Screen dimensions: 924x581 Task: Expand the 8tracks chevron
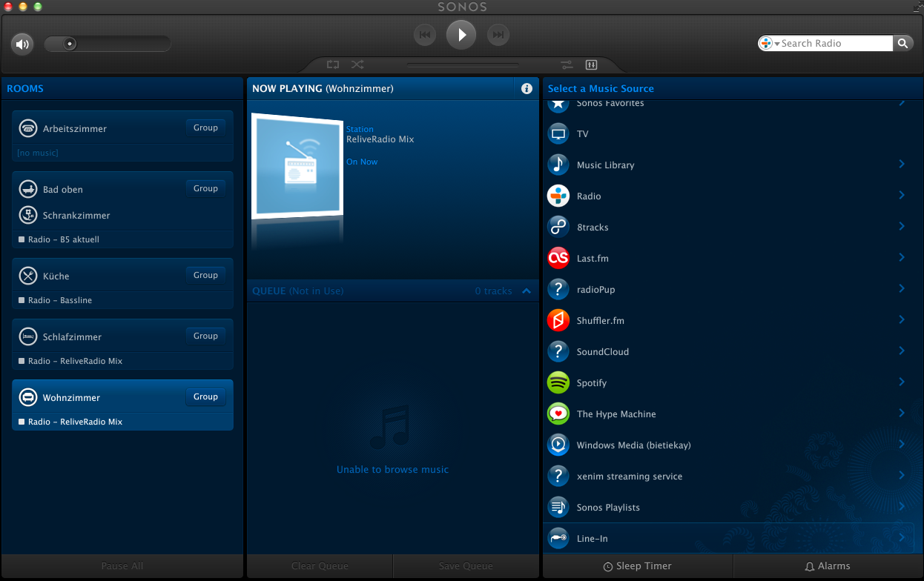[x=902, y=227]
